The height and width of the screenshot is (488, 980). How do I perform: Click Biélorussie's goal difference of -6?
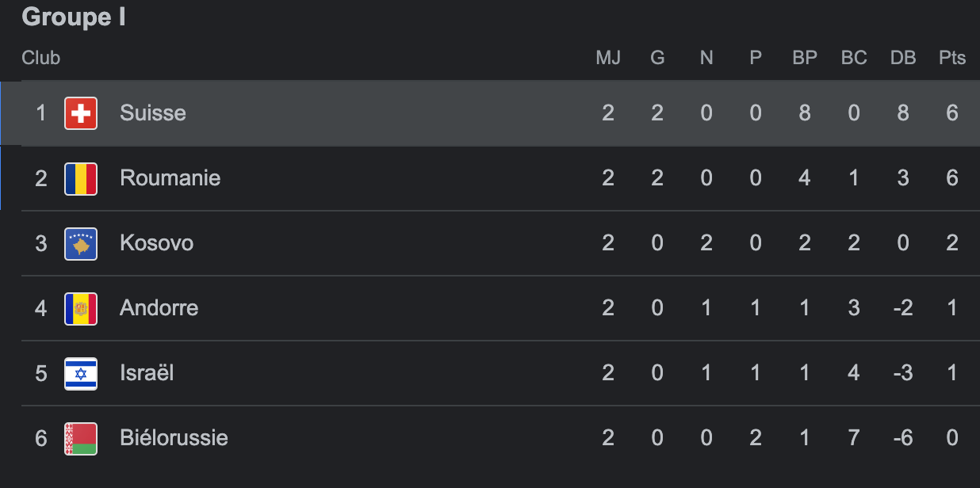click(x=903, y=438)
